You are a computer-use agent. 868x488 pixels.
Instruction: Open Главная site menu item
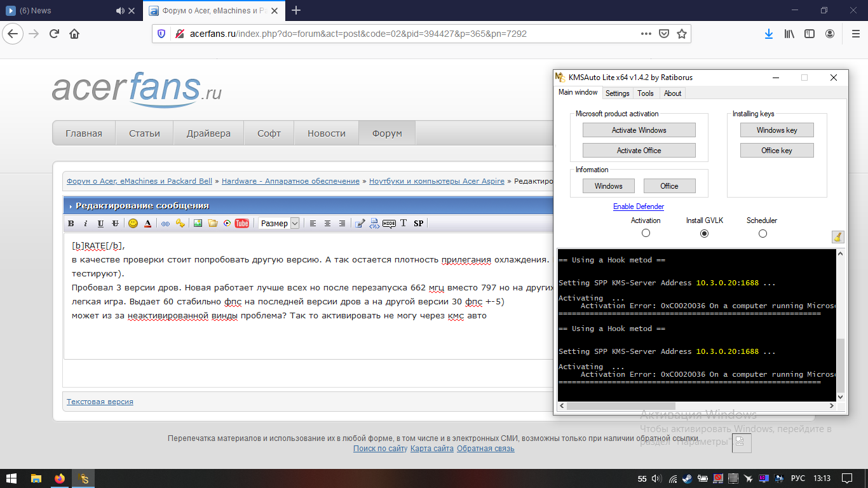click(x=84, y=133)
